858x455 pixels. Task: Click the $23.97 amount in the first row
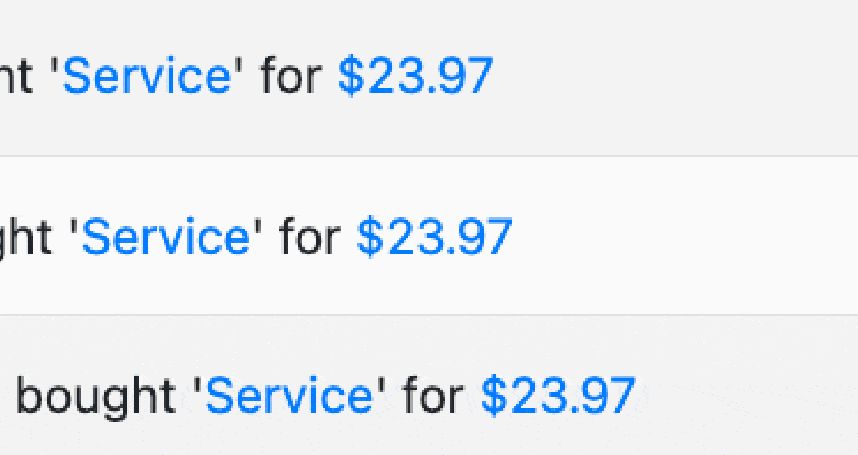[x=415, y=75]
